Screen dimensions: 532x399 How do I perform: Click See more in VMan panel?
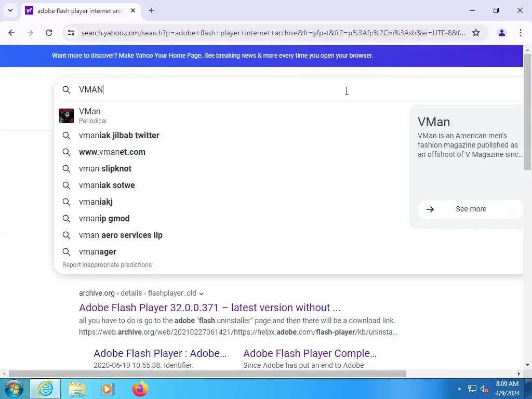pyautogui.click(x=470, y=209)
